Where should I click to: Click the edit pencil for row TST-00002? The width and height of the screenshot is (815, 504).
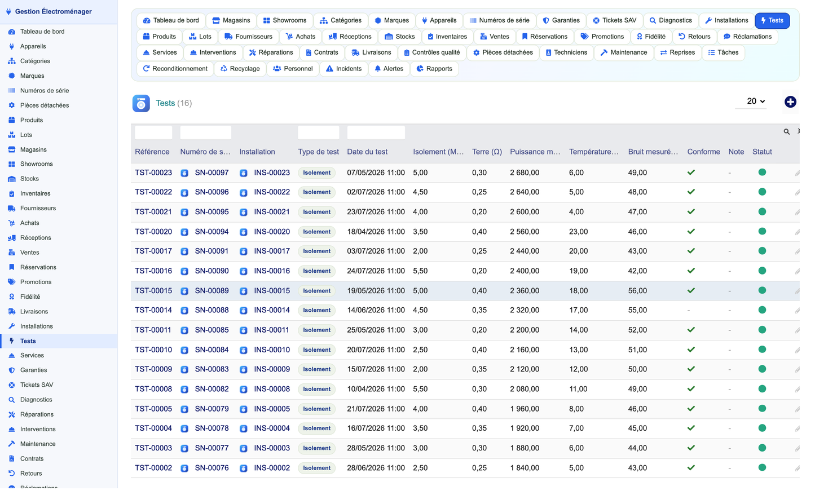(797, 468)
